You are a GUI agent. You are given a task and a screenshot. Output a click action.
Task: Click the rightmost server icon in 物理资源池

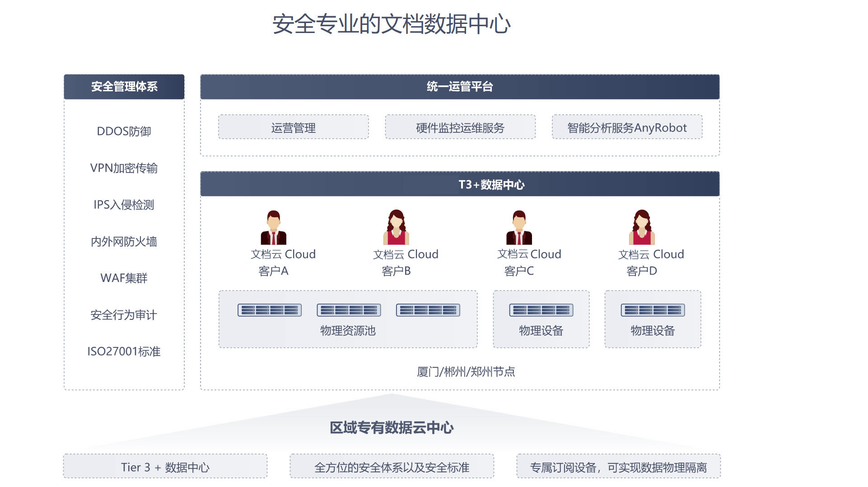[x=428, y=310]
